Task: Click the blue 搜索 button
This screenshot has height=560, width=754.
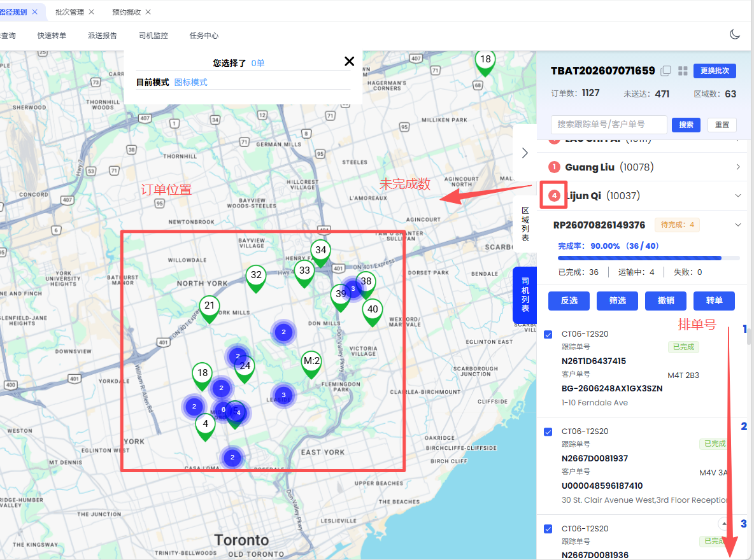Action: [686, 125]
